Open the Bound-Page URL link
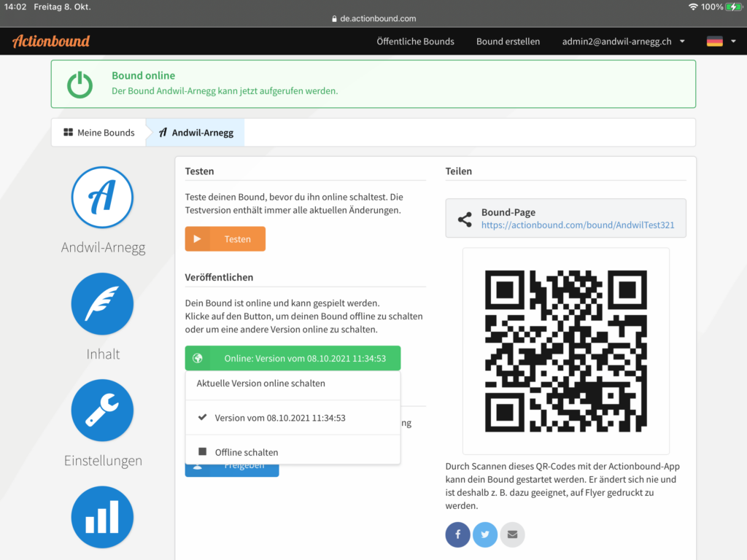Image resolution: width=747 pixels, height=560 pixels. pos(577,225)
